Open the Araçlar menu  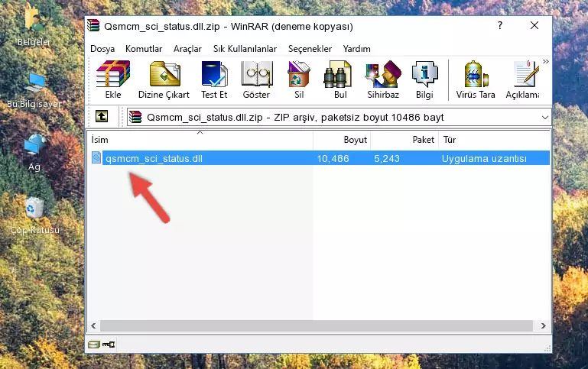pos(187,49)
